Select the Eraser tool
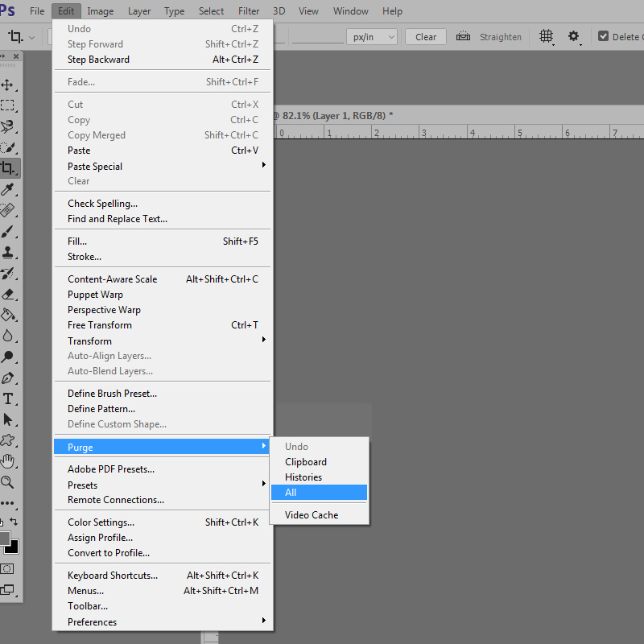644x644 pixels. (8, 294)
